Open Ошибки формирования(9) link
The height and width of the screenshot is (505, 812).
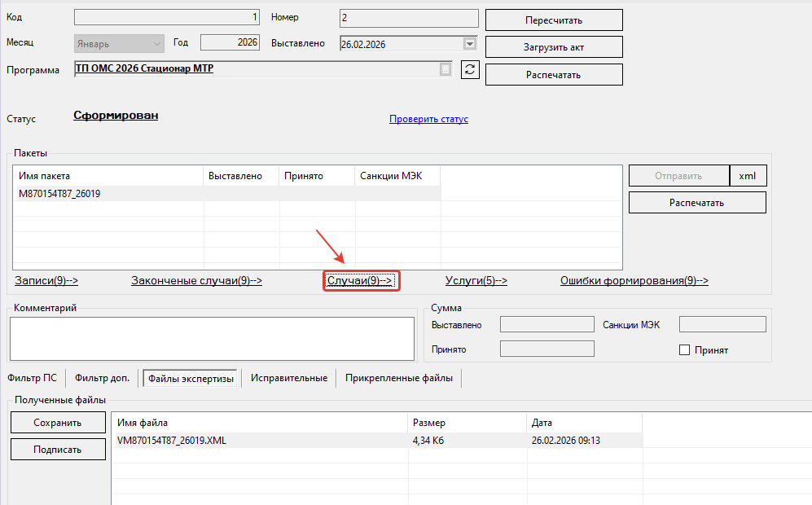point(634,280)
